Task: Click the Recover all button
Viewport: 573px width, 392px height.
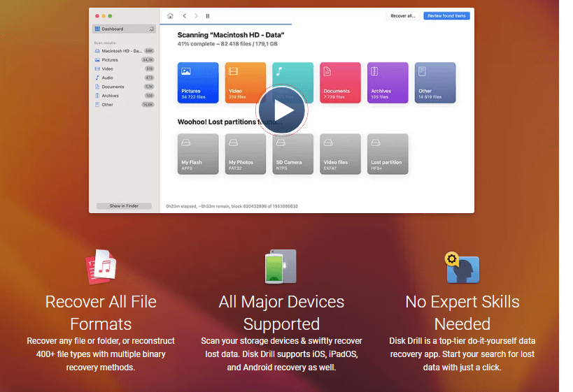Action: 402,15
